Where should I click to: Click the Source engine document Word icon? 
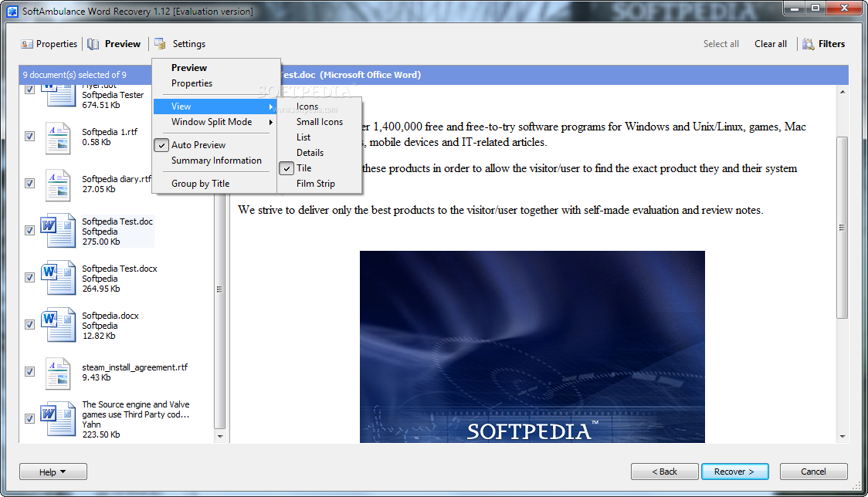coord(58,418)
